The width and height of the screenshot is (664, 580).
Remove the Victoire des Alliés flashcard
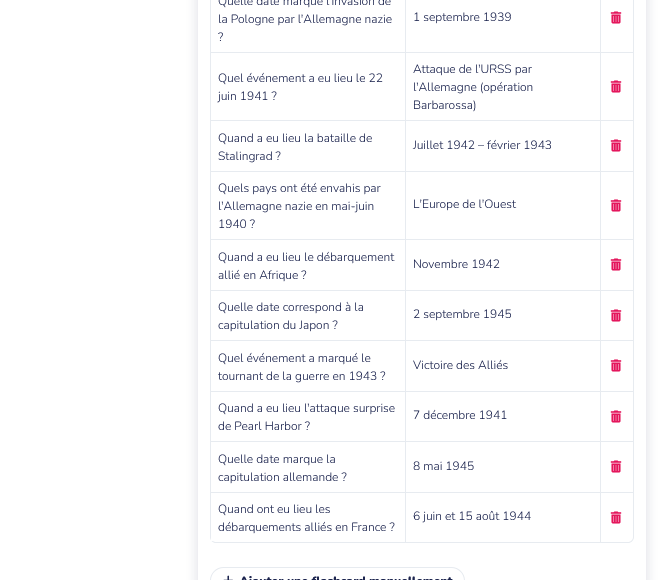[x=616, y=365]
